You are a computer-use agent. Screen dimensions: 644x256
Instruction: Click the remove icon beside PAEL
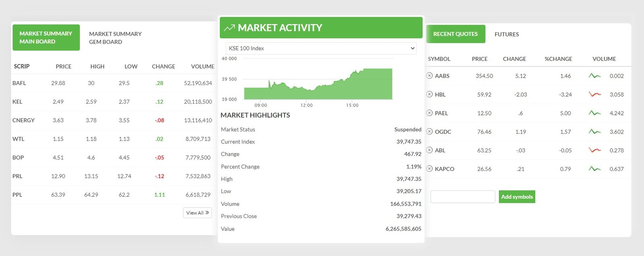pyautogui.click(x=429, y=113)
